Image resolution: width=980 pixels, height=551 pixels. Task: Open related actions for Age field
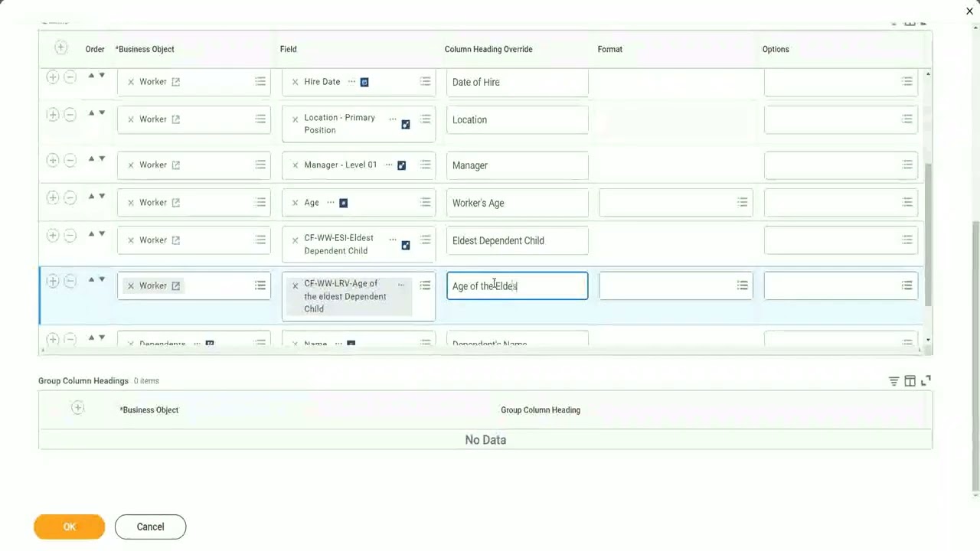(331, 203)
